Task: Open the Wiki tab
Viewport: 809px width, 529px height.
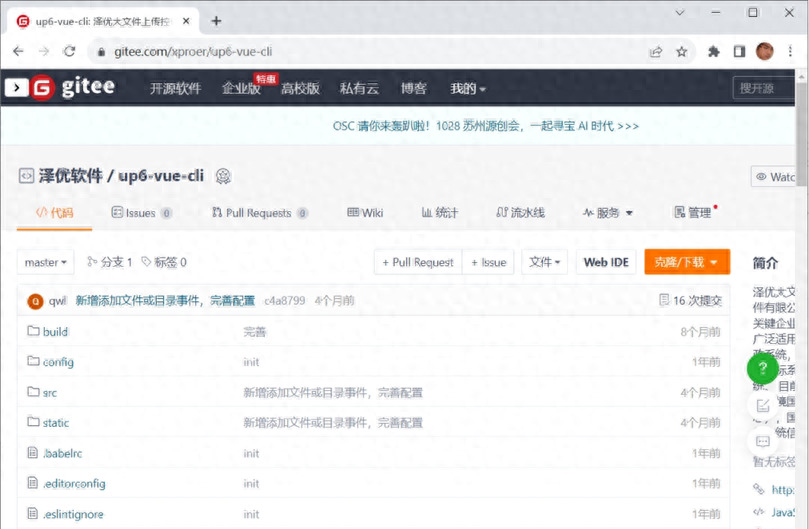Action: click(365, 213)
